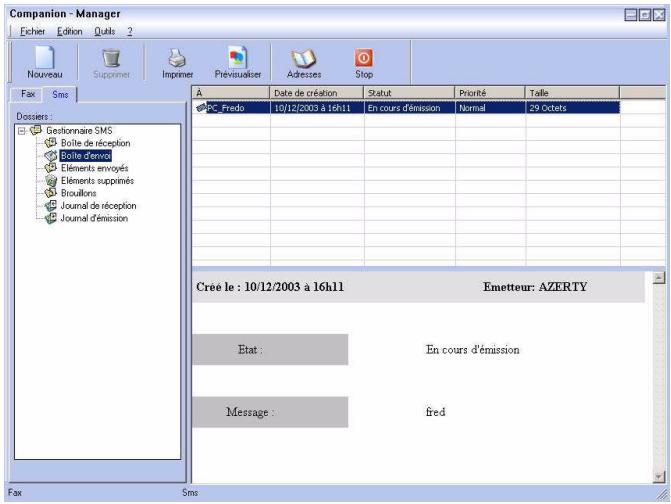The width and height of the screenshot is (671, 504).
Task: Click the En cours d'émission status cell
Action: point(410,108)
